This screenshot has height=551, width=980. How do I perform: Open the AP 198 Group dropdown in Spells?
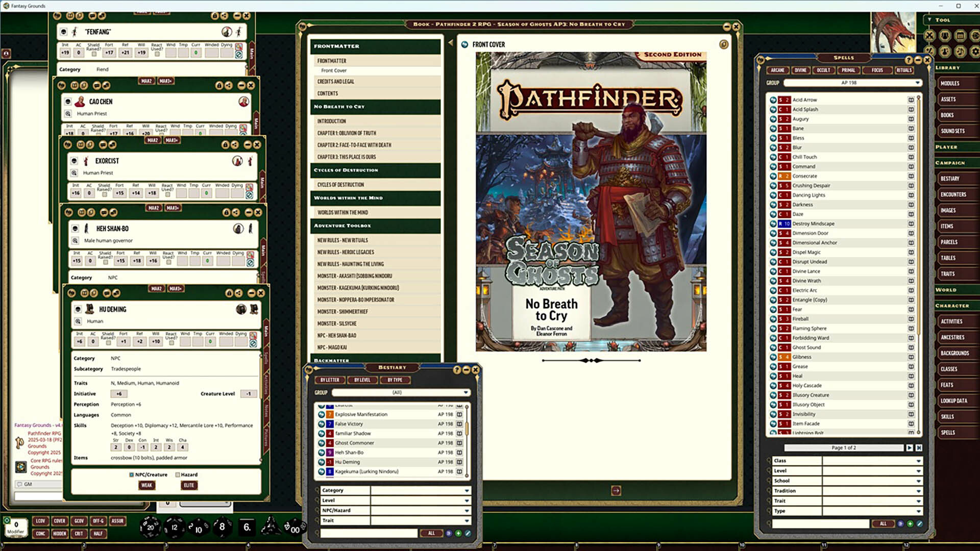click(x=918, y=83)
